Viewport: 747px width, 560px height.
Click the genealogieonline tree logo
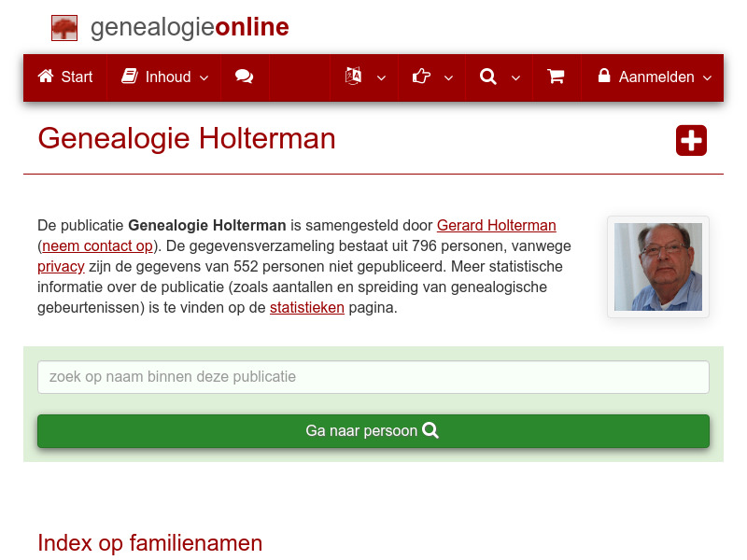pyautogui.click(x=63, y=27)
